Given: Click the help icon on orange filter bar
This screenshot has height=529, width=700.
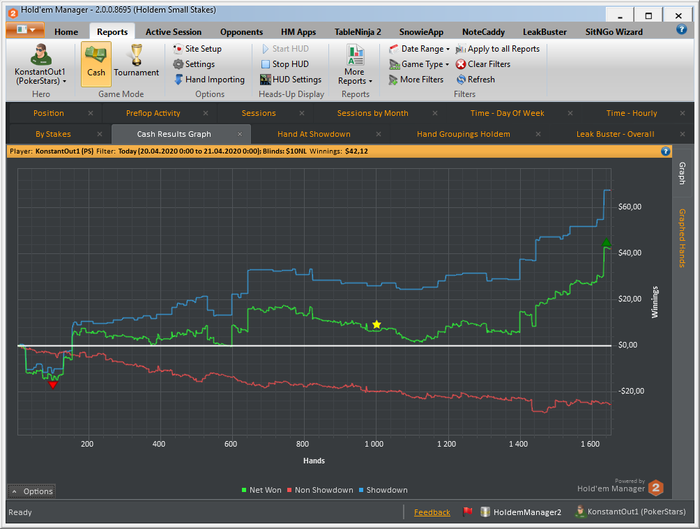Looking at the screenshot, I should pos(665,151).
